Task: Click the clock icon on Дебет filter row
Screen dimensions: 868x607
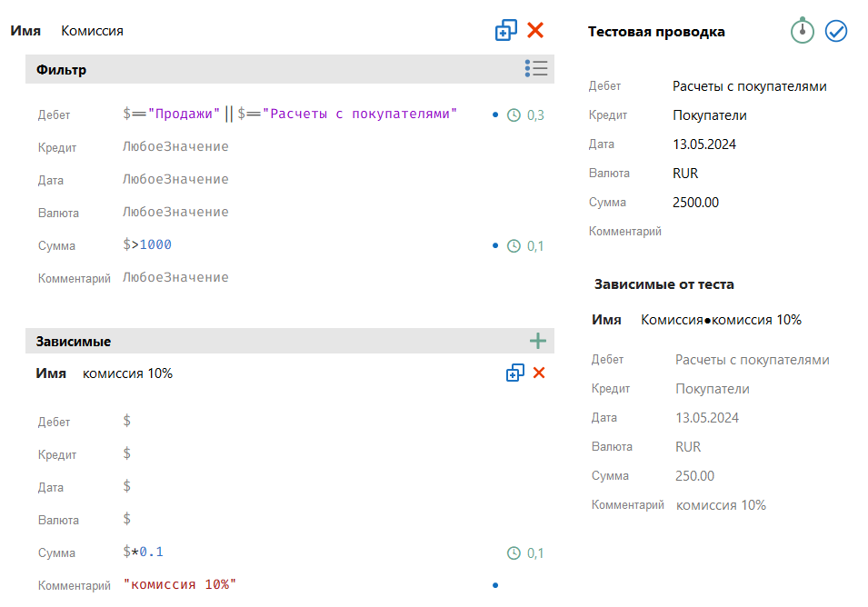Action: coord(514,115)
